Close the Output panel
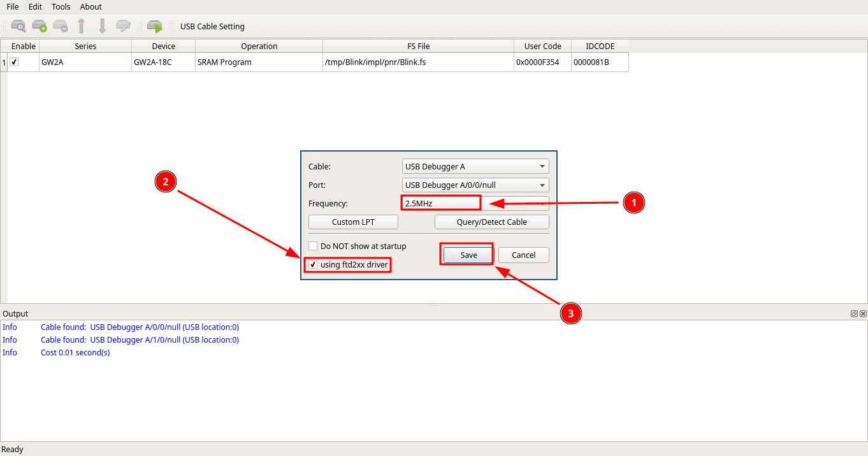This screenshot has height=456, width=868. tap(863, 313)
